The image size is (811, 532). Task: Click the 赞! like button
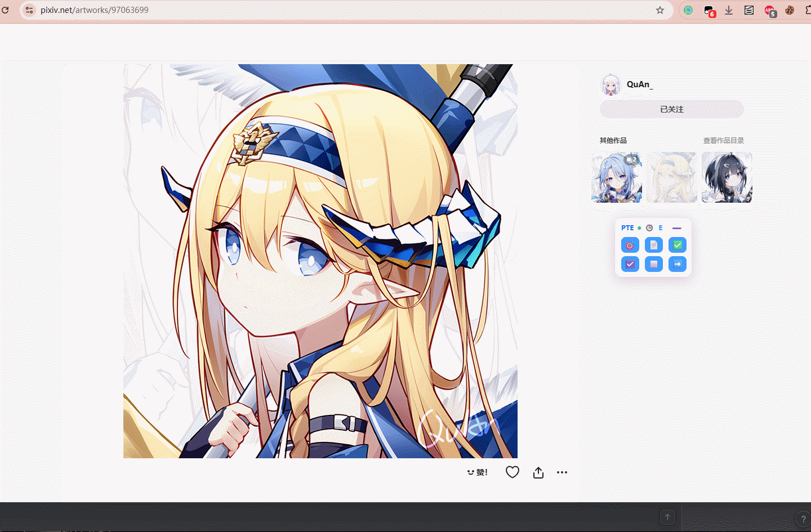coord(478,472)
